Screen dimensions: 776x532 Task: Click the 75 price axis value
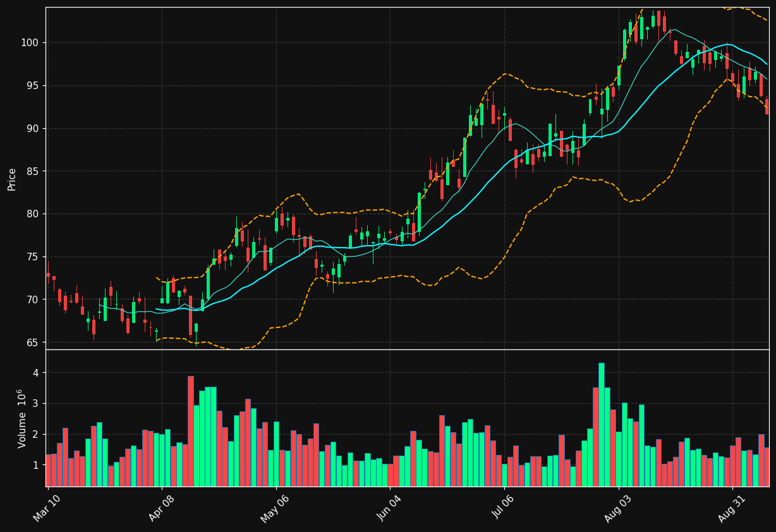click(x=33, y=257)
